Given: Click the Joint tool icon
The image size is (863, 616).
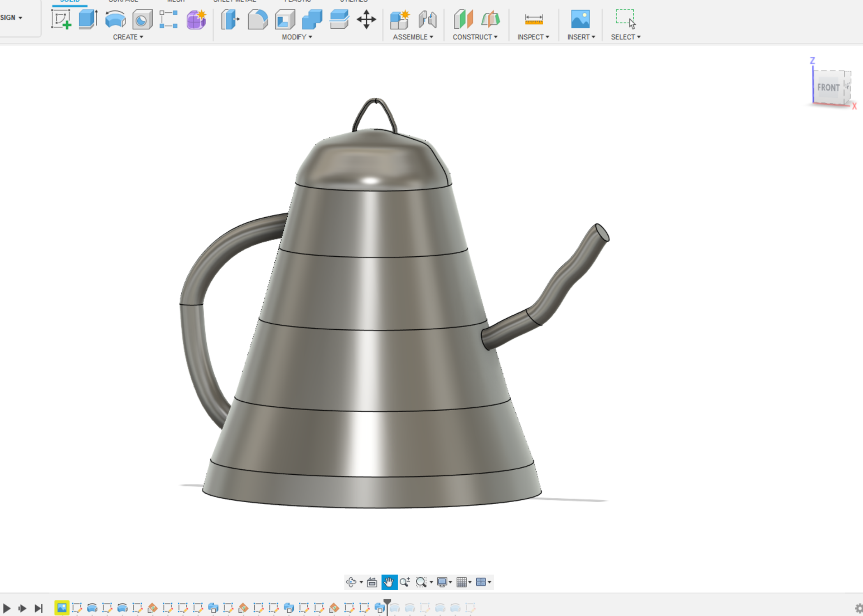Looking at the screenshot, I should click(x=427, y=19).
